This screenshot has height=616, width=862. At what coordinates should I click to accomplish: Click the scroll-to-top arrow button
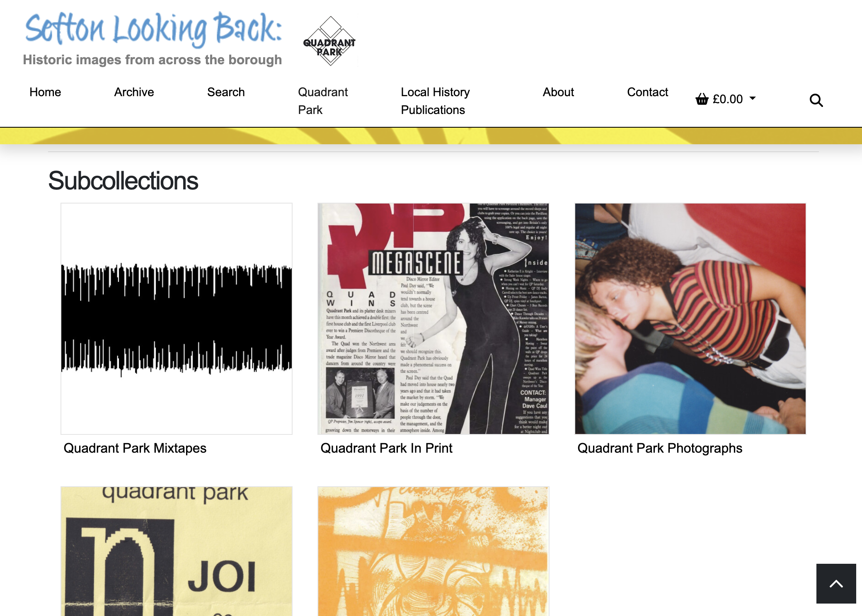836,583
